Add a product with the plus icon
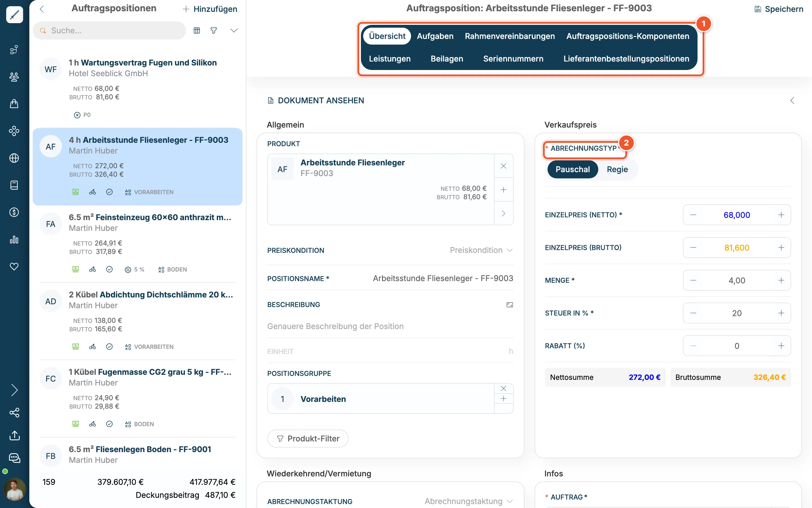This screenshot has height=508, width=812. [503, 190]
